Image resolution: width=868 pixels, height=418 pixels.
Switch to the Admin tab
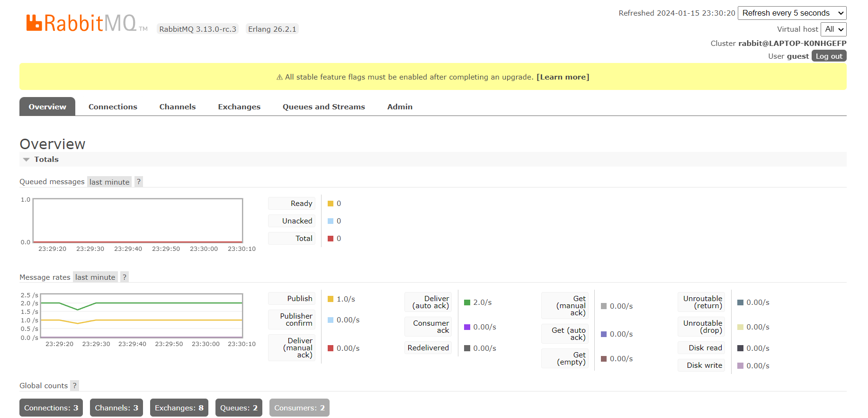point(400,107)
